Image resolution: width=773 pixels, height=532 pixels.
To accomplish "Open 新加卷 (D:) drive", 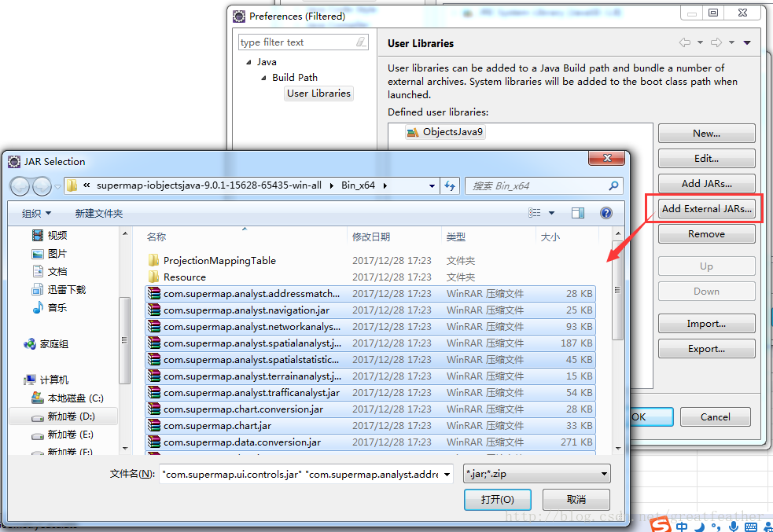I will (x=63, y=416).
